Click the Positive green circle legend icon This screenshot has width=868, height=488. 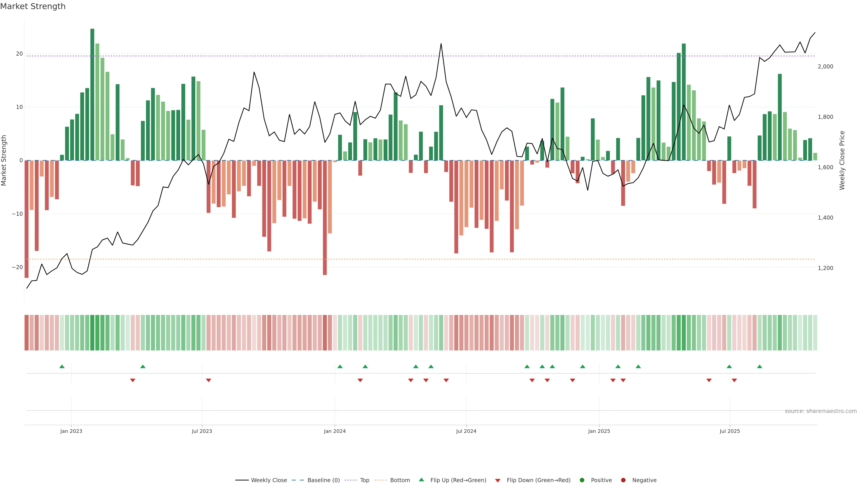point(582,480)
